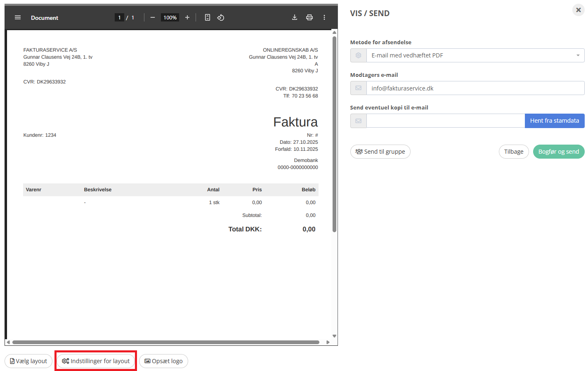Open the Vælg layout dialog

point(28,361)
